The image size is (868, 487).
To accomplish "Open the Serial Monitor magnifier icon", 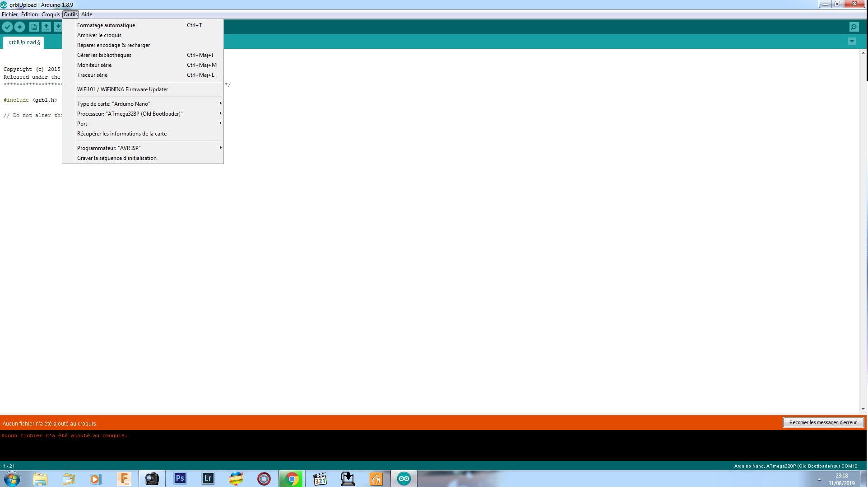I will pos(854,27).
